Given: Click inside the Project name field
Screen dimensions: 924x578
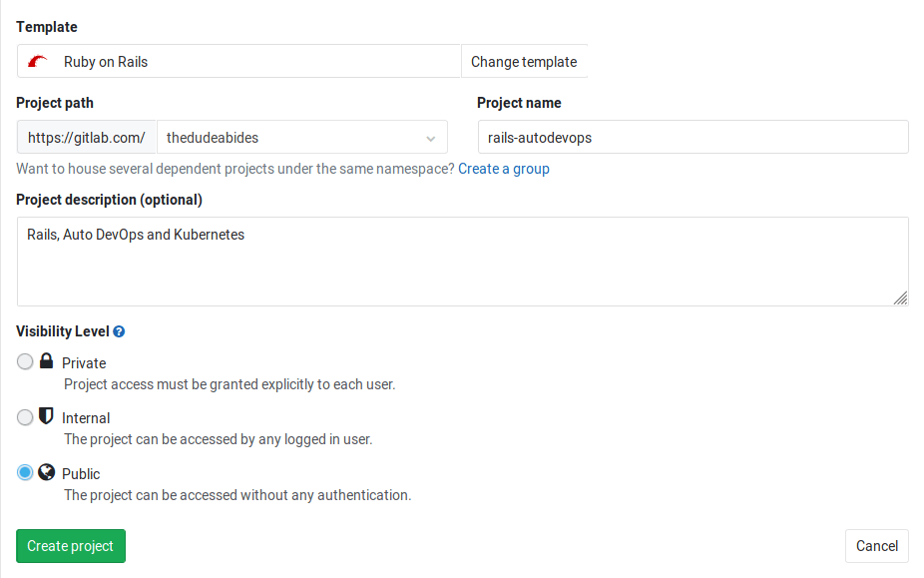Looking at the screenshot, I should (693, 137).
